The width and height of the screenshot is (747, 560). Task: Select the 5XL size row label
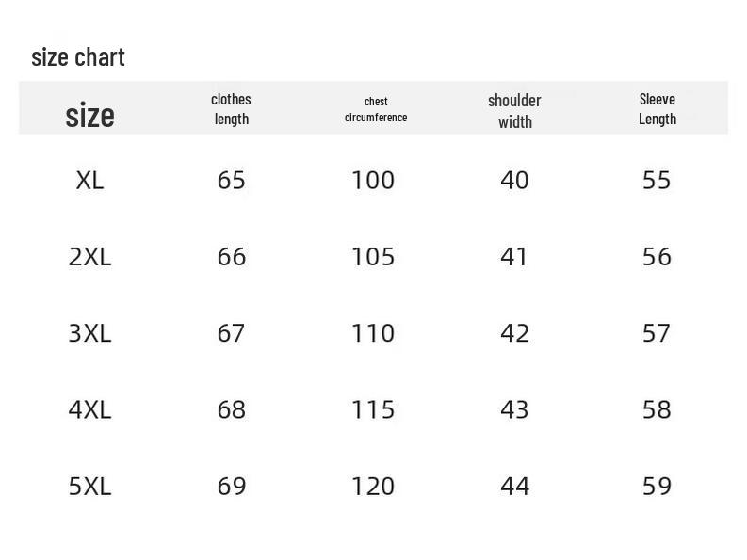89,486
